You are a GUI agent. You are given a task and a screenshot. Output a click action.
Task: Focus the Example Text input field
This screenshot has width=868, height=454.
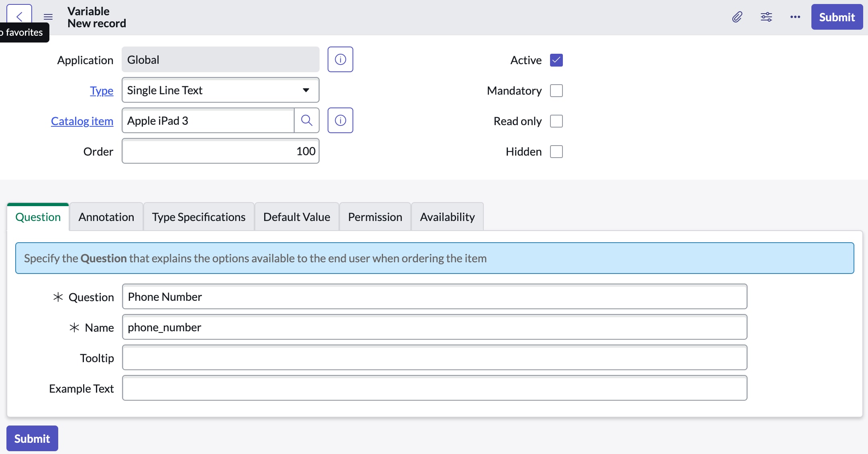[x=434, y=388]
